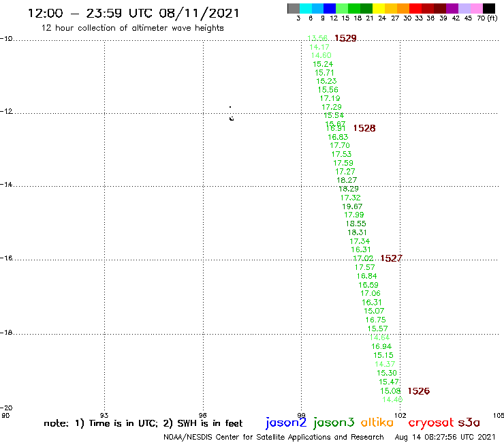Click the 15.07 wave height value

pos(374,311)
